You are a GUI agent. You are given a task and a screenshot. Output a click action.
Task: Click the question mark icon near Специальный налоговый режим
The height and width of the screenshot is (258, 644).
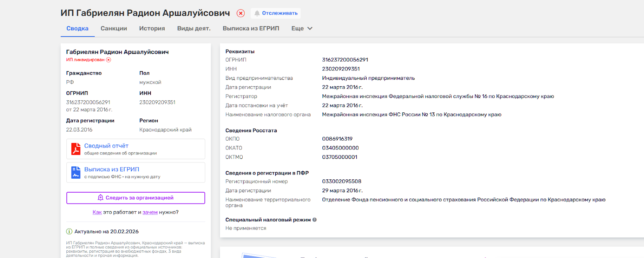click(x=314, y=220)
